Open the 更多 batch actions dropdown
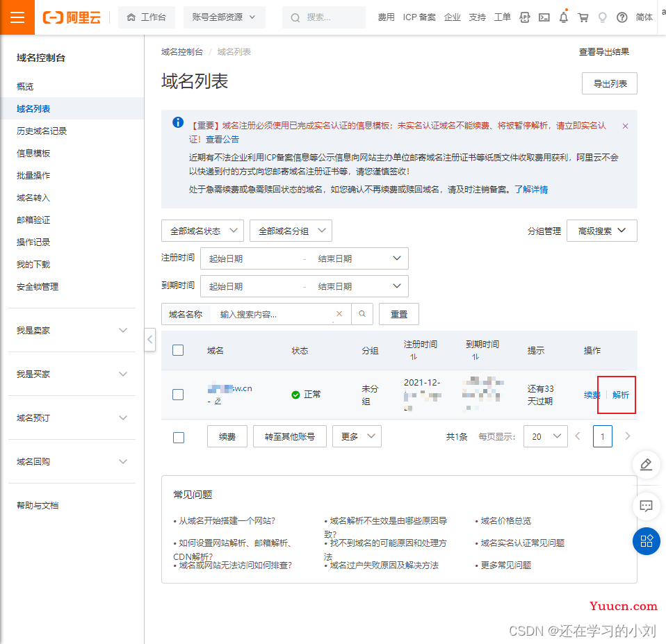This screenshot has height=644, width=666. pyautogui.click(x=357, y=436)
